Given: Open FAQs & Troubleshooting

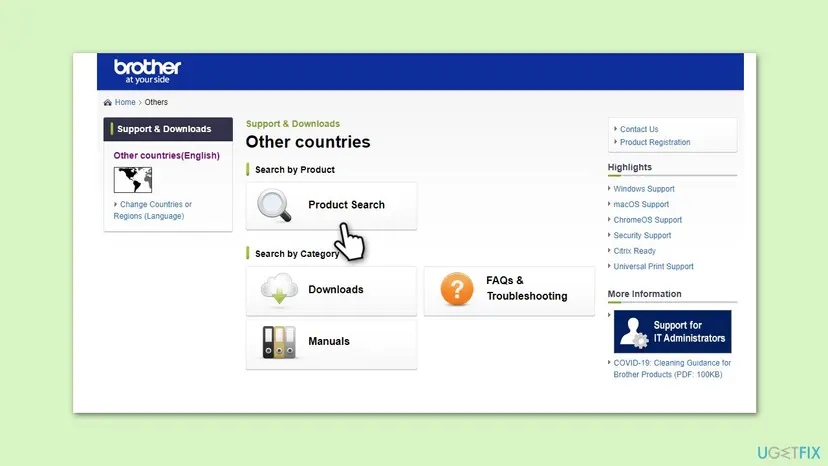Looking at the screenshot, I should [509, 291].
